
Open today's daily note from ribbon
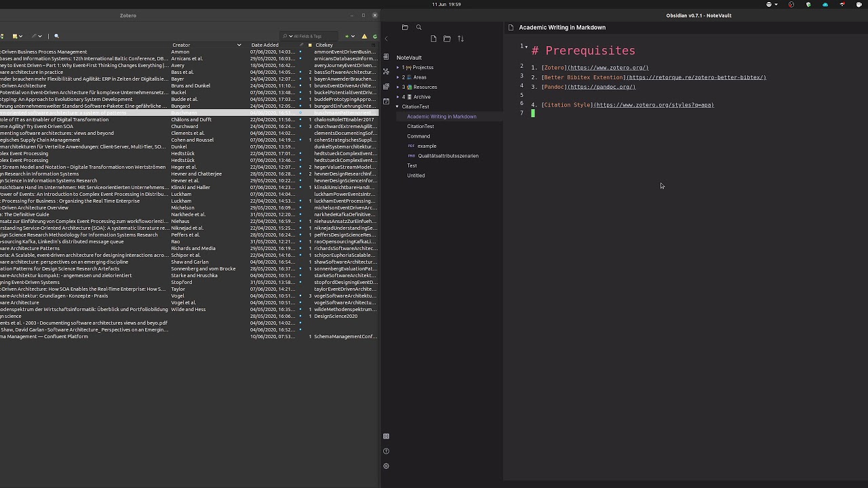click(386, 101)
